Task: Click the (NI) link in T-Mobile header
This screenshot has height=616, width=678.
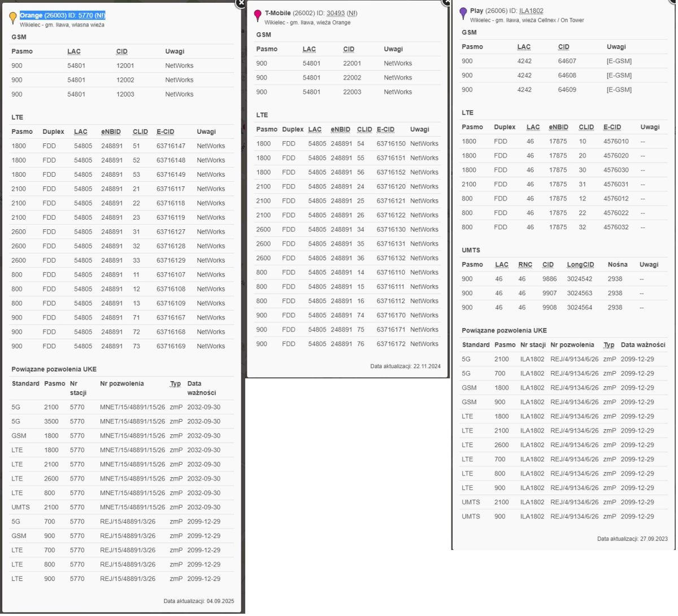Action: 352,14
